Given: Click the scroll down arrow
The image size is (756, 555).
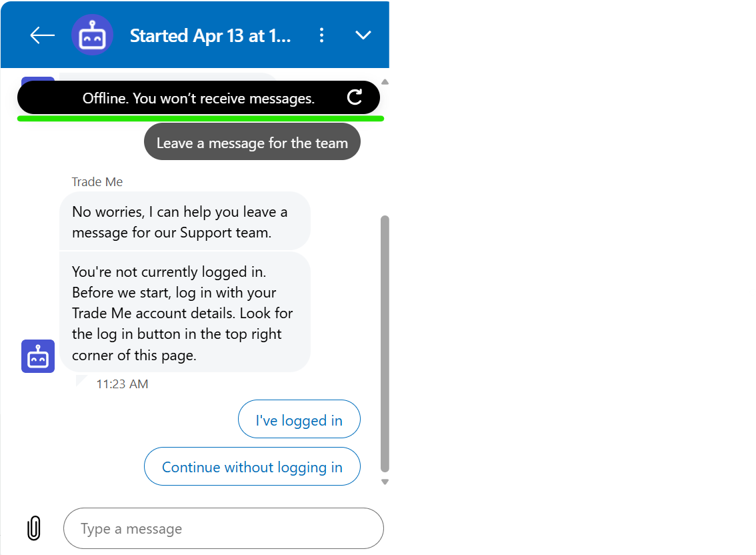Looking at the screenshot, I should point(385,482).
